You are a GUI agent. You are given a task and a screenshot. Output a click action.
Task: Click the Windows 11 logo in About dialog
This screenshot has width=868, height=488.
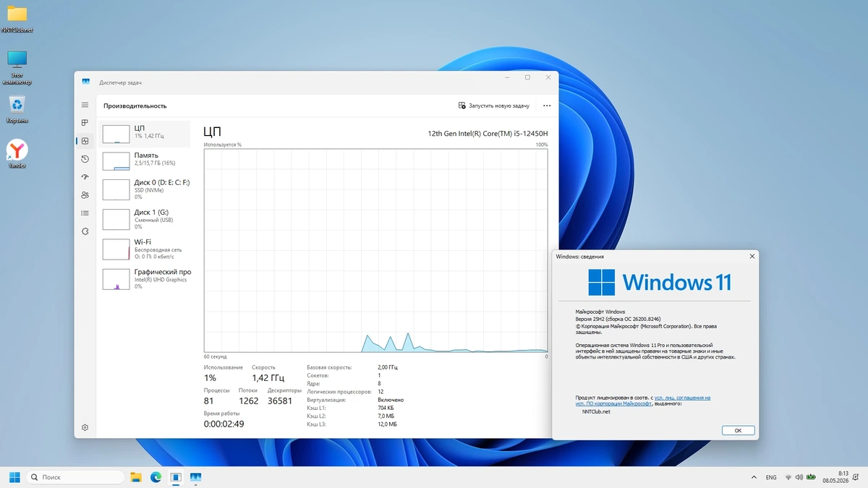[660, 282]
